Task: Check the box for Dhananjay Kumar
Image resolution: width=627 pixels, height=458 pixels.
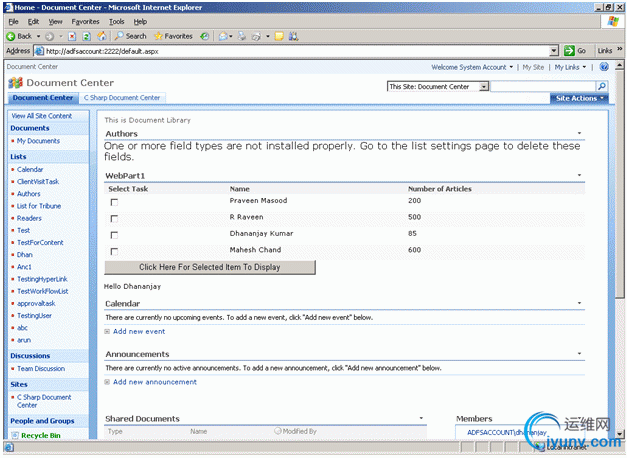Action: click(114, 235)
